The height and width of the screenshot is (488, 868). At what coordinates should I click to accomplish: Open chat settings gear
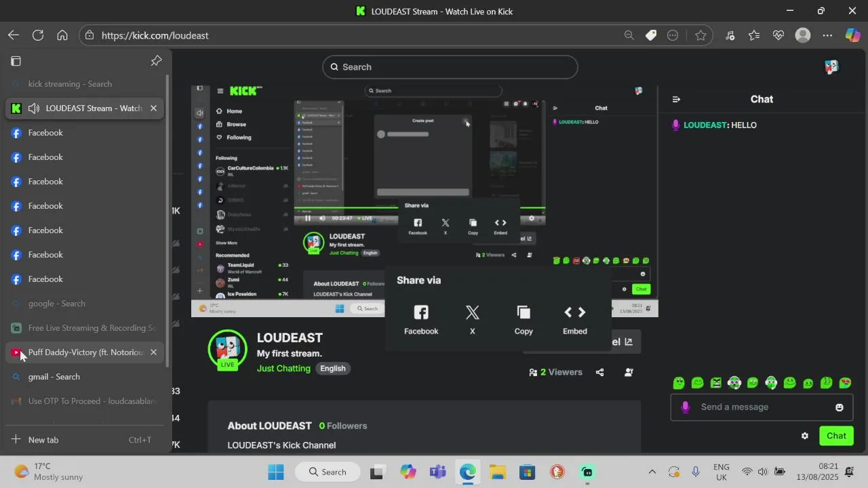coord(805,436)
